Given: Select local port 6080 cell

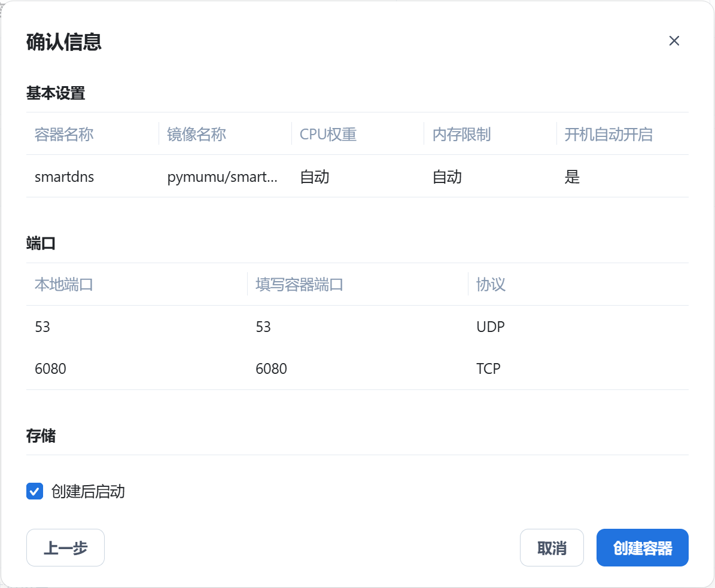Looking at the screenshot, I should 50,369.
